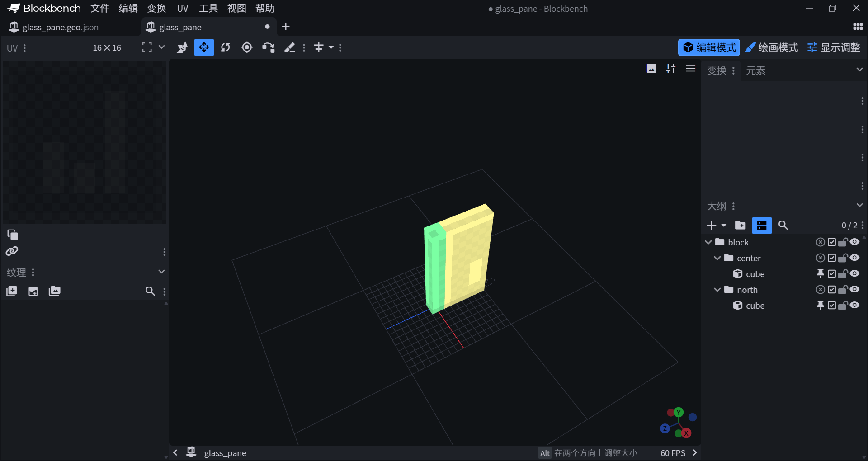Screen dimensions: 868x461
Task: Switch to 绘画模式 paint mode
Action: pos(772,47)
